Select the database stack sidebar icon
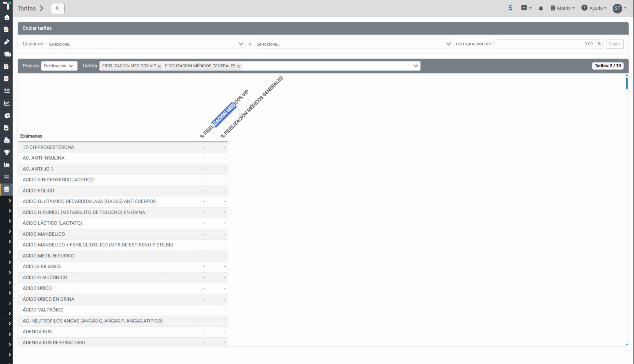The width and height of the screenshot is (634, 364). click(6, 189)
